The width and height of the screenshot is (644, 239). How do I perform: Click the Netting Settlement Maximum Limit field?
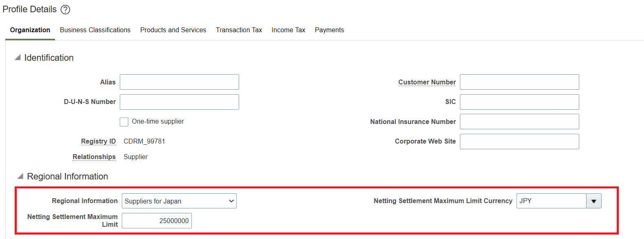coord(157,221)
